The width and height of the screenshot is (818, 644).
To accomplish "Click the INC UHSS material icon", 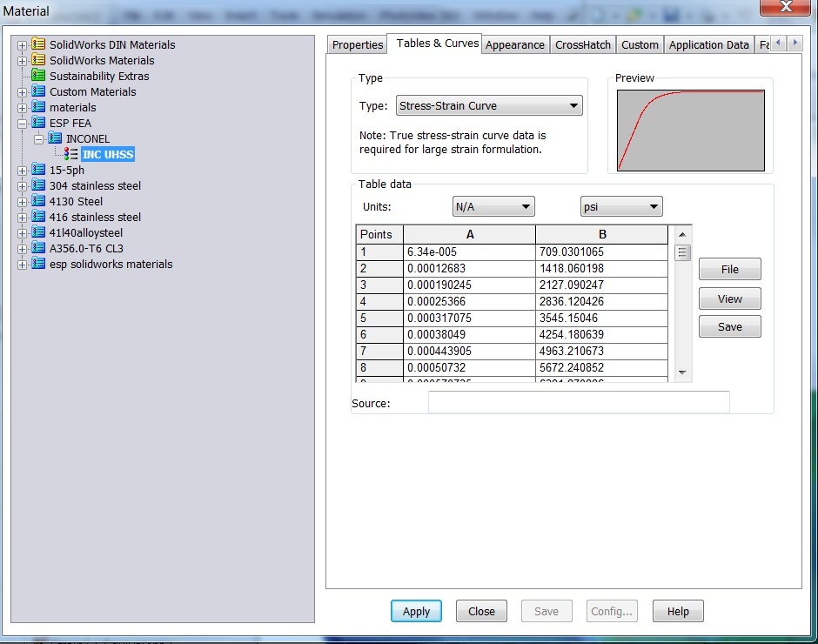I will coord(71,154).
